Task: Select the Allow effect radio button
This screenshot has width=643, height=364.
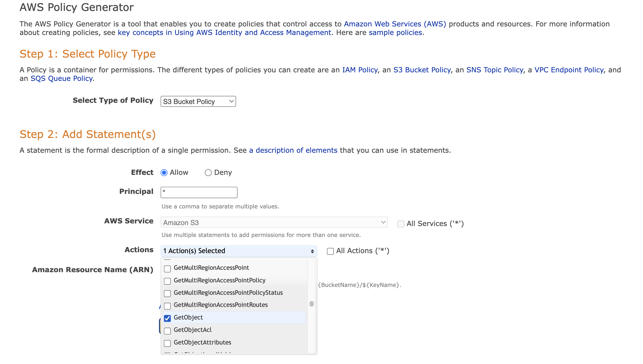Action: [164, 172]
